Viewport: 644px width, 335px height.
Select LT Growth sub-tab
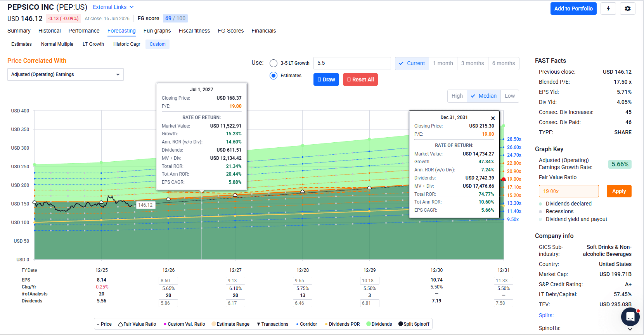click(x=93, y=44)
